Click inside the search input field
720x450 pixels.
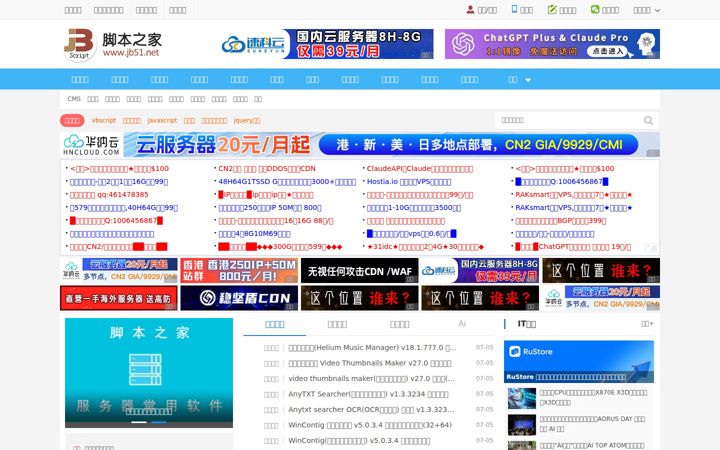[568, 120]
